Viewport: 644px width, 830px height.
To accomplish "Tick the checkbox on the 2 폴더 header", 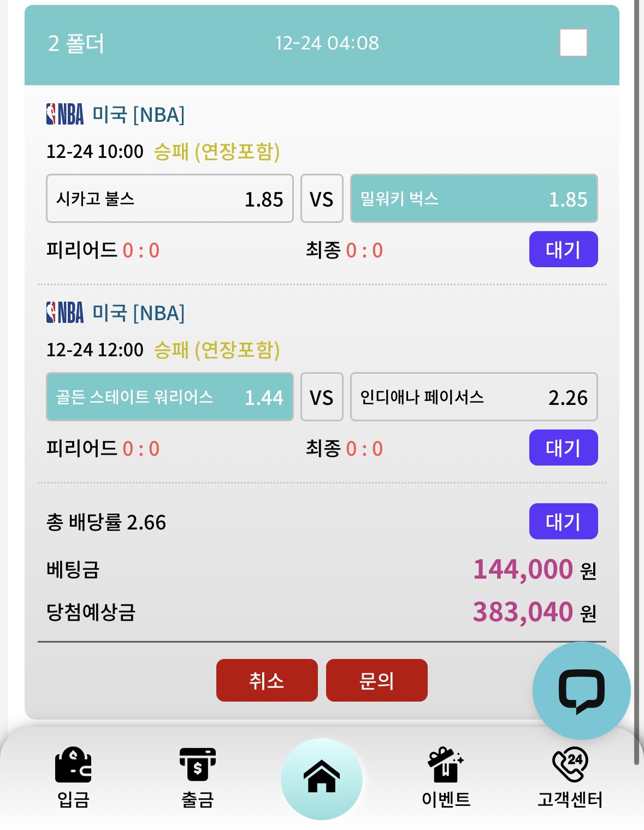I will [573, 43].
